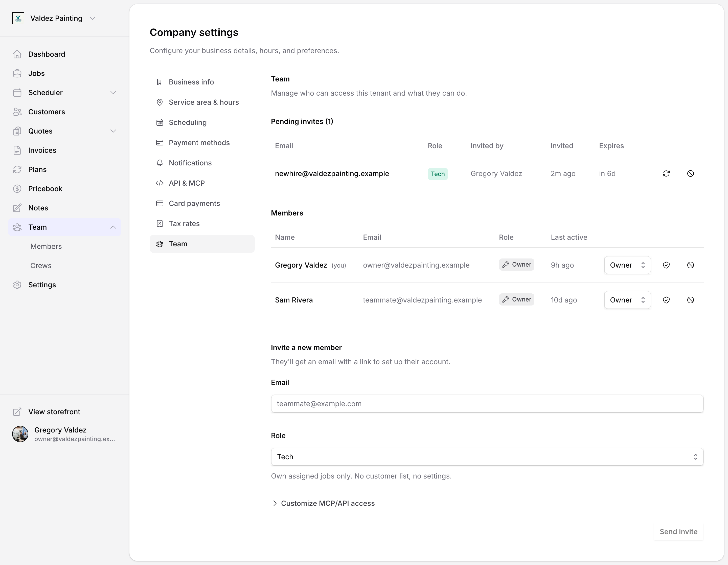
Task: Select the Team settings tab
Action: [x=202, y=244]
